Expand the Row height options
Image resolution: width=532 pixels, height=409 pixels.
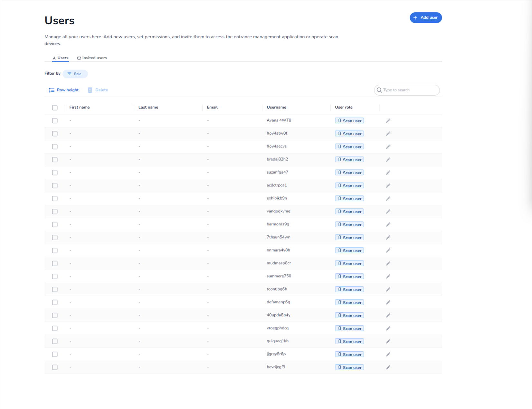(x=64, y=90)
